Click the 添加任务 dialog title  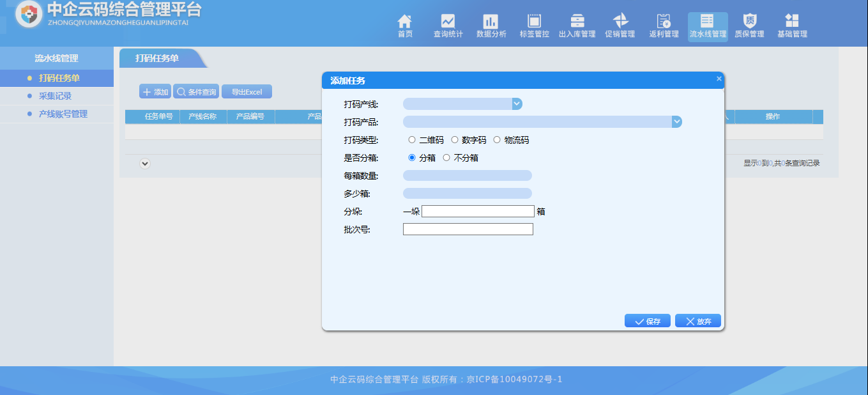(x=347, y=81)
